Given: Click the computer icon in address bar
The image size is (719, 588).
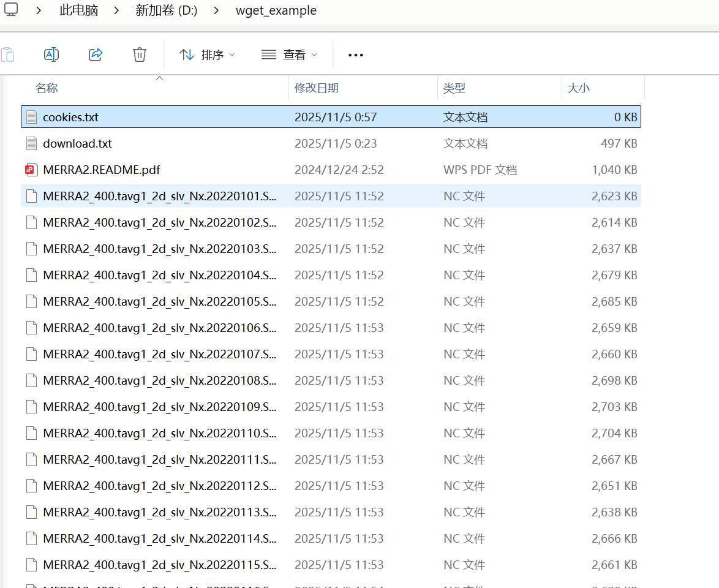Looking at the screenshot, I should (11, 10).
